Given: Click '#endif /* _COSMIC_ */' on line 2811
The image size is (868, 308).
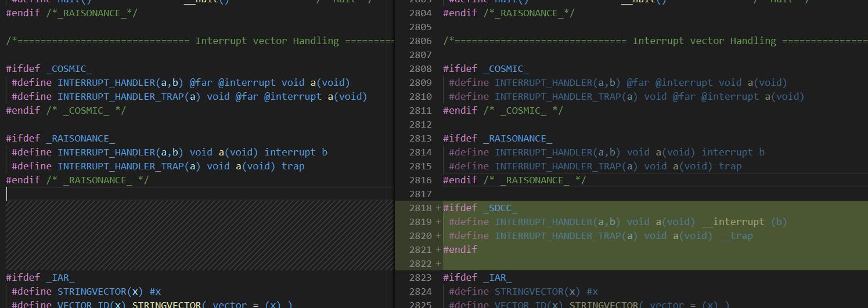Looking at the screenshot, I should coord(503,110).
